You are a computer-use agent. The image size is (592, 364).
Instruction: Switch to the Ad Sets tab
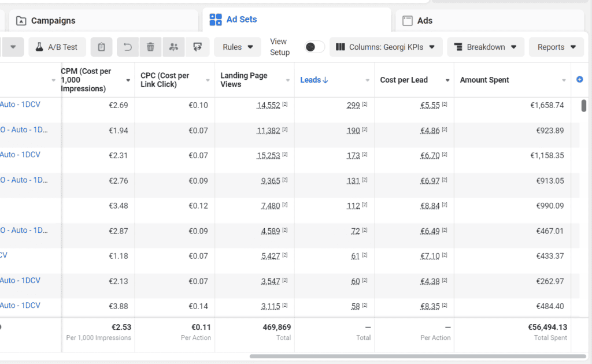point(297,20)
